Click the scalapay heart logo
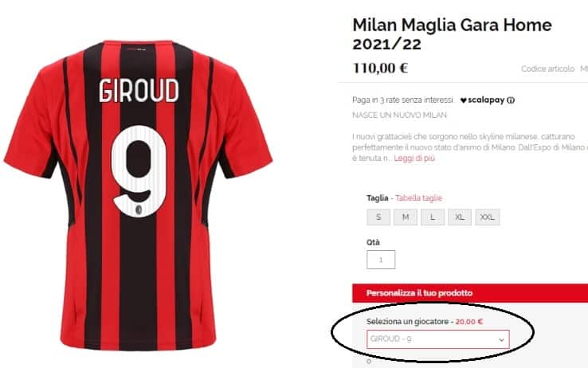The image size is (588, 368). click(x=464, y=100)
